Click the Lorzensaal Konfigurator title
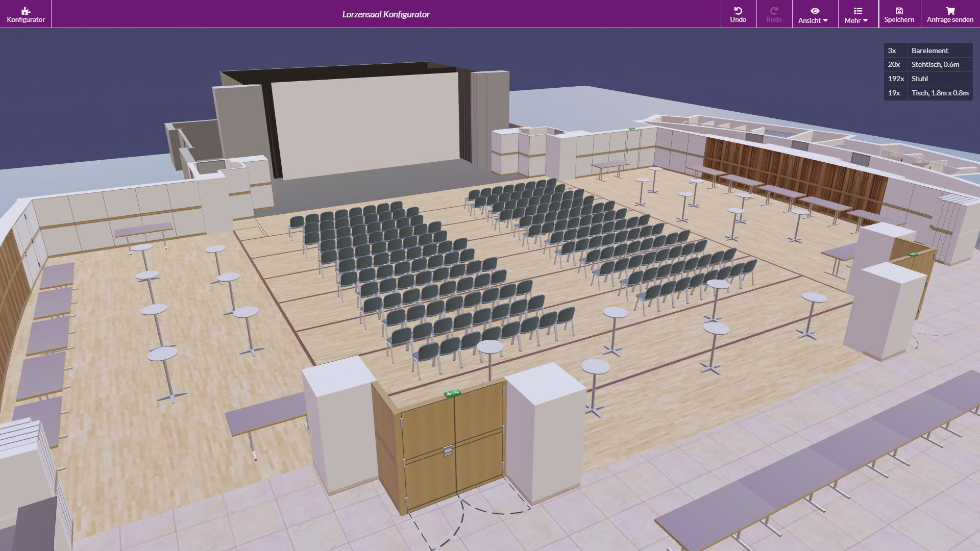This screenshot has height=551, width=980. [x=386, y=14]
